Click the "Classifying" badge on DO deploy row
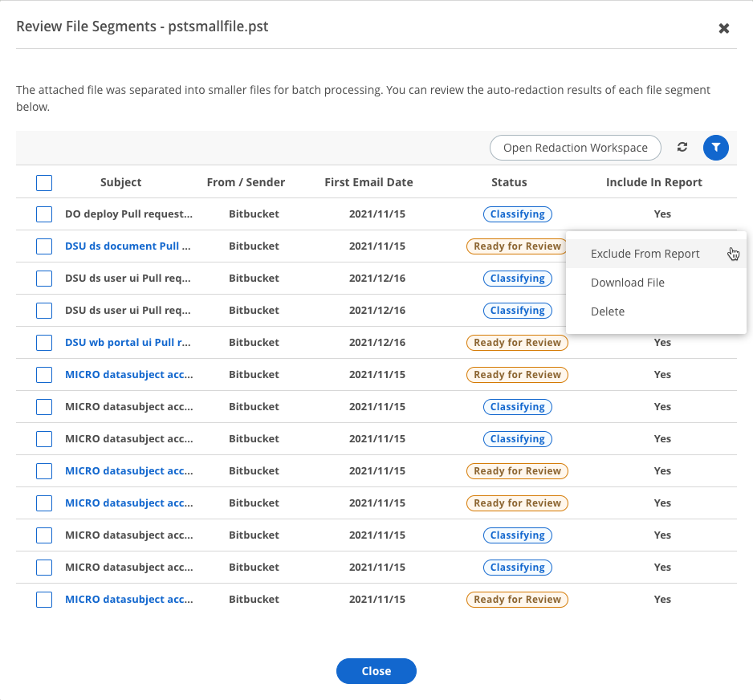753x700 pixels. (x=517, y=214)
